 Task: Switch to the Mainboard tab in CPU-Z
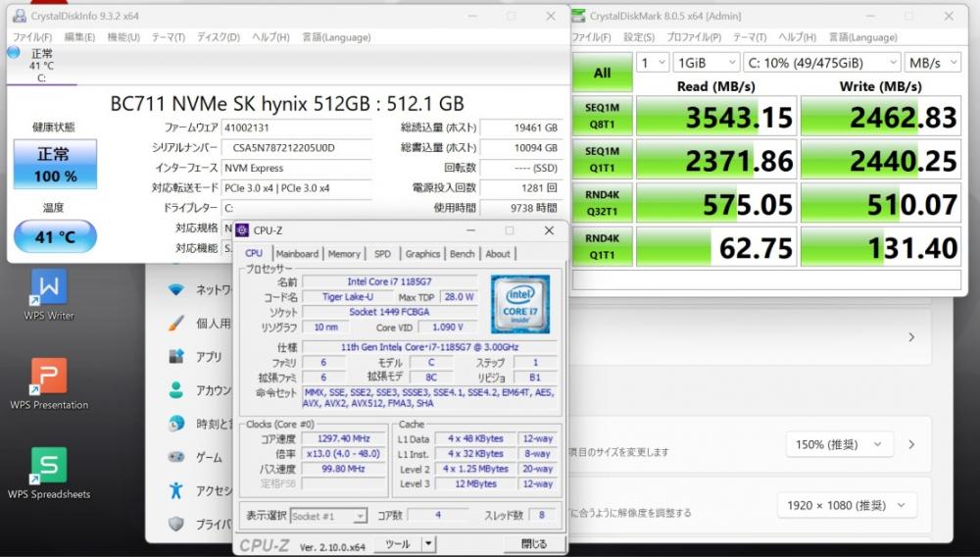[x=298, y=254]
